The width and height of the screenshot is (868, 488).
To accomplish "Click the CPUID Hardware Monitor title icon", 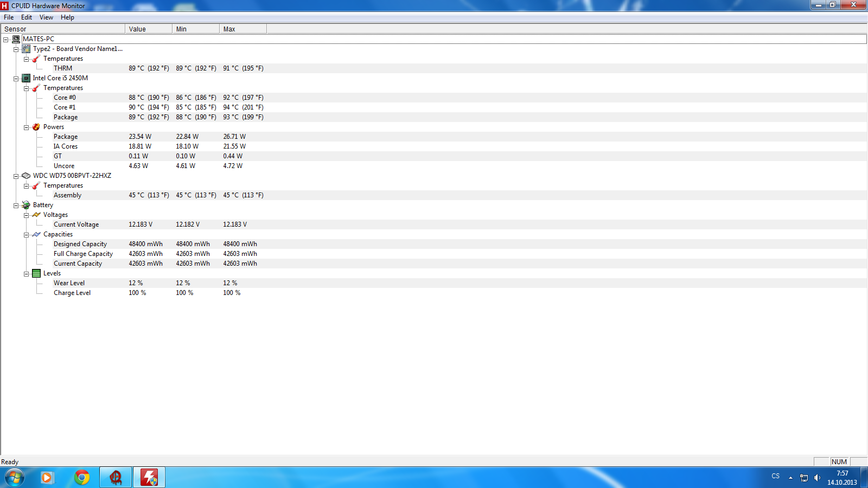I will [5, 6].
